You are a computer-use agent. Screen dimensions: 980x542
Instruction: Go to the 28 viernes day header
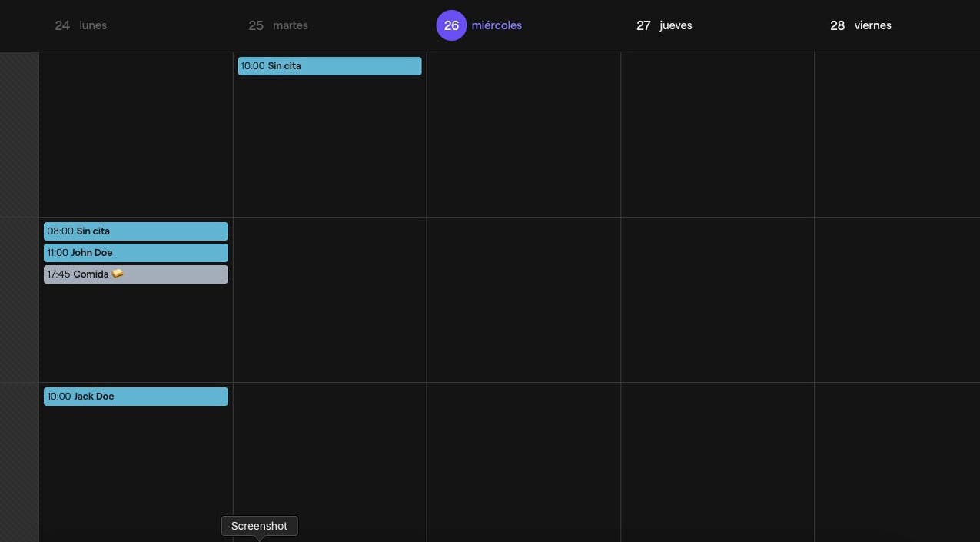click(860, 25)
